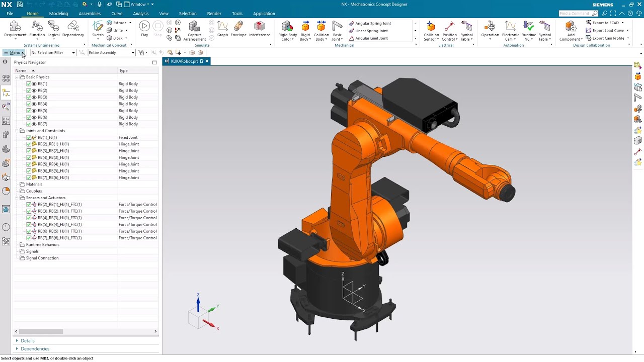Open the File tab
The image size is (644, 362).
click(10, 14)
